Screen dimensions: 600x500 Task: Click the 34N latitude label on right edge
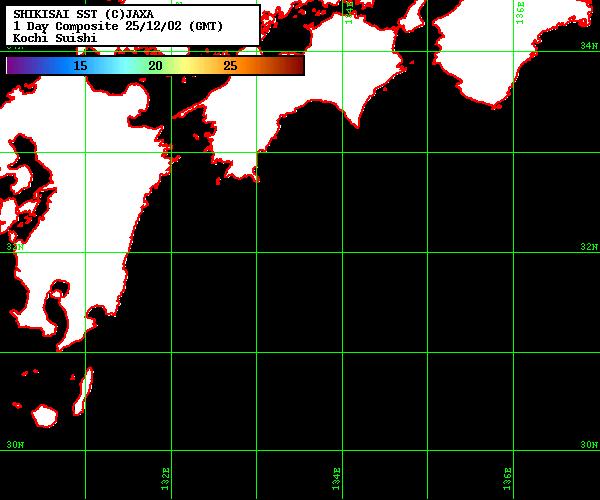(x=589, y=46)
